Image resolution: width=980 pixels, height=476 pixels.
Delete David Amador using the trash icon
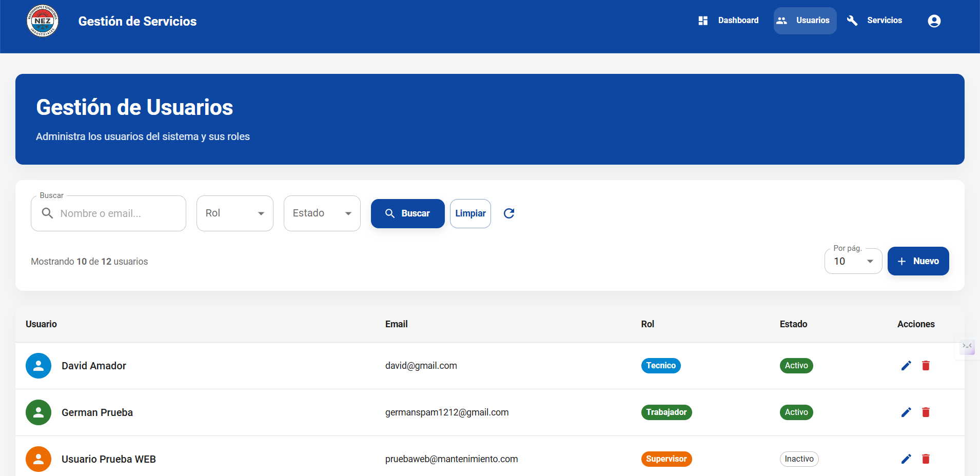(926, 366)
